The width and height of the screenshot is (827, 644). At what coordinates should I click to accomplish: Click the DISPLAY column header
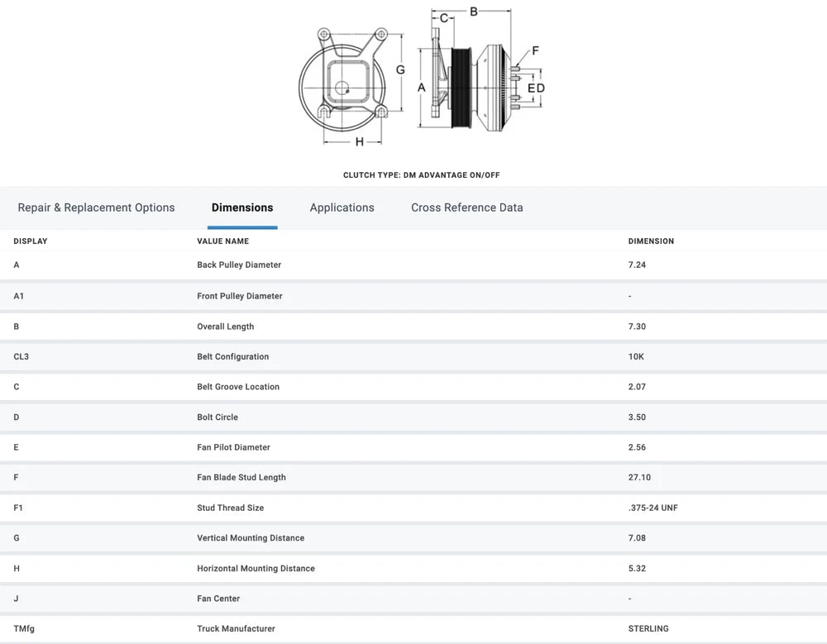(31, 241)
